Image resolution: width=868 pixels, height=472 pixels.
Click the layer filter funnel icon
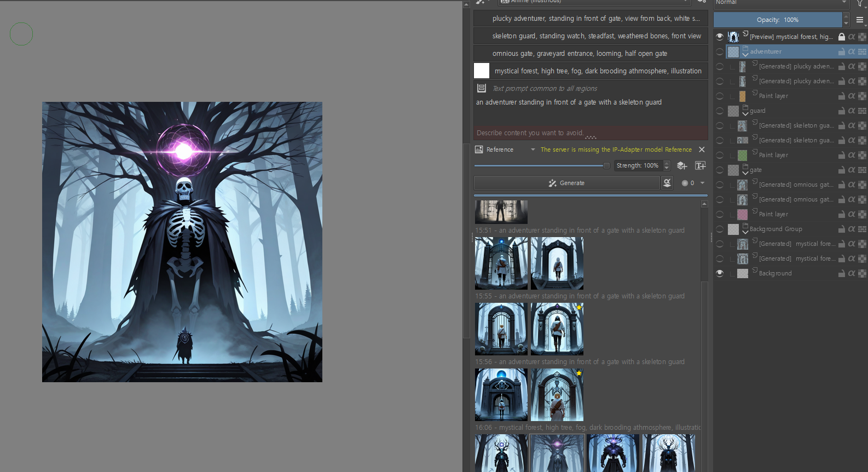click(x=860, y=3)
